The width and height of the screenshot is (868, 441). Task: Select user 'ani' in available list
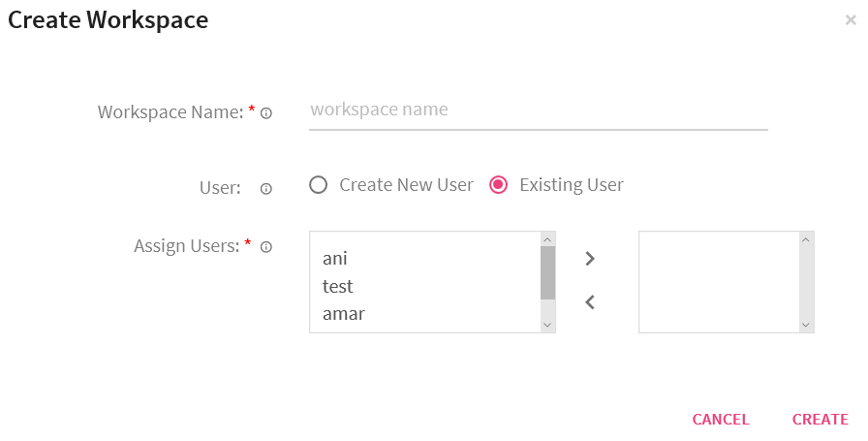coord(335,259)
